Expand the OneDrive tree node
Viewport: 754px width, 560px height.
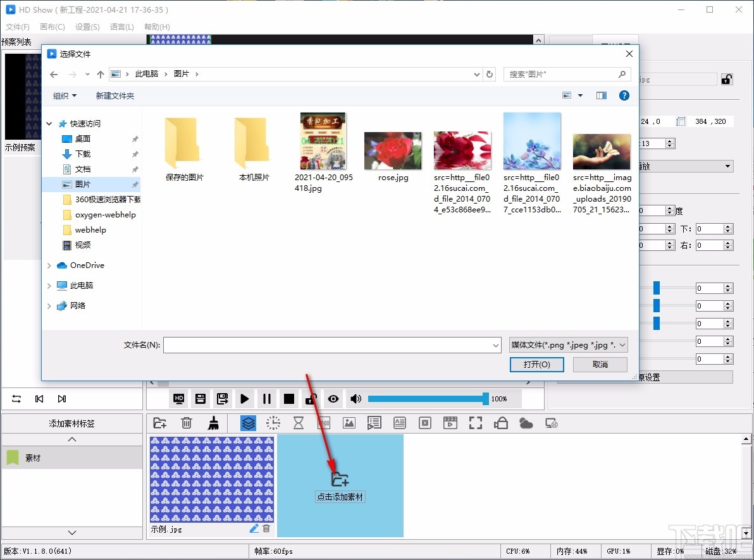point(49,265)
